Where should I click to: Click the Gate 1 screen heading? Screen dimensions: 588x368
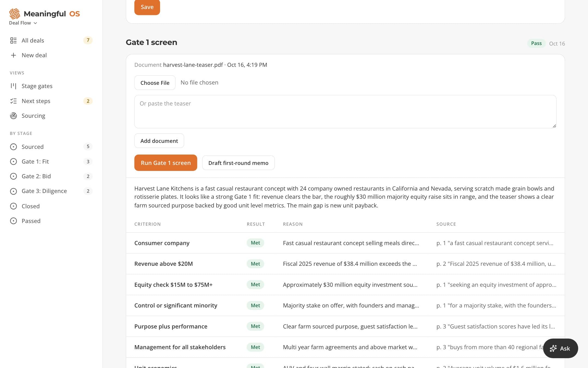pos(151,42)
